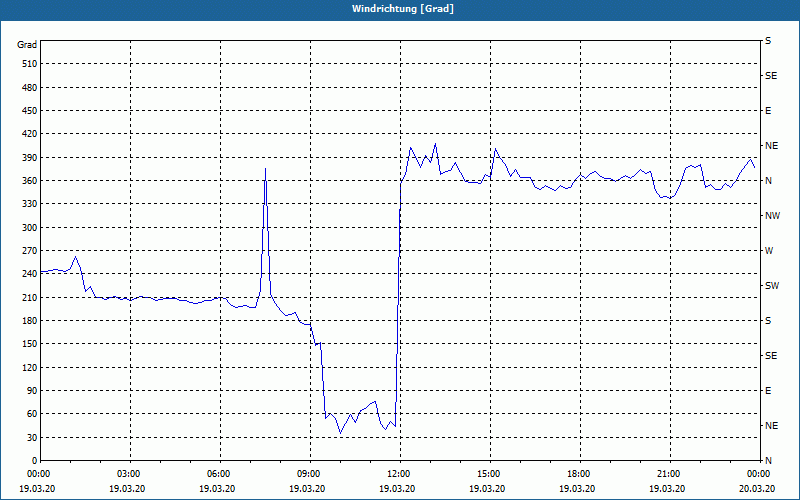The image size is (800, 500).
Task: Select the 150 y-axis tick label
Action: (30, 344)
